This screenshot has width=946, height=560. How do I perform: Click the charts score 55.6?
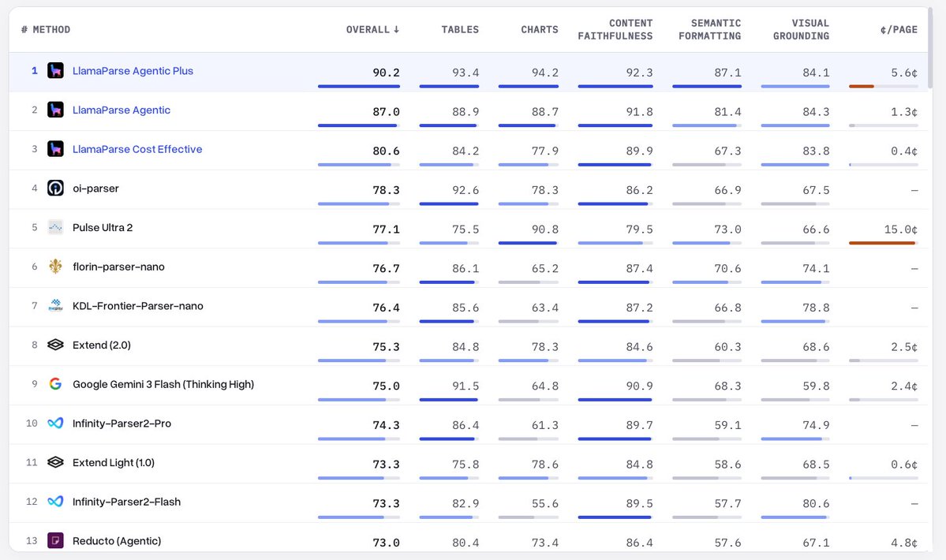click(x=544, y=503)
